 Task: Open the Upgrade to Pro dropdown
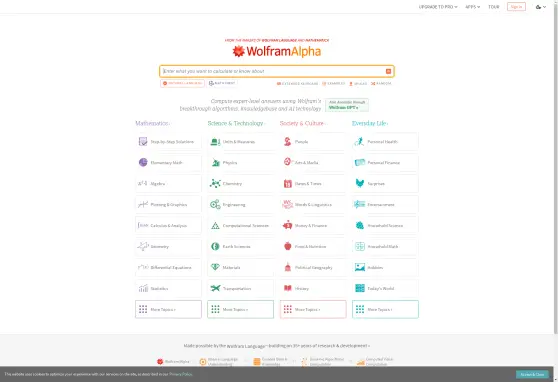click(438, 7)
